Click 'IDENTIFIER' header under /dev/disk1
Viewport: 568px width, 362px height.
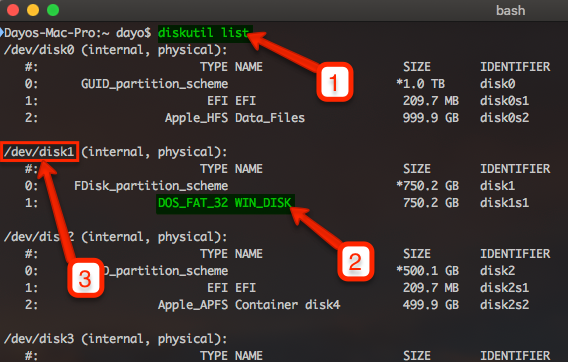(515, 169)
